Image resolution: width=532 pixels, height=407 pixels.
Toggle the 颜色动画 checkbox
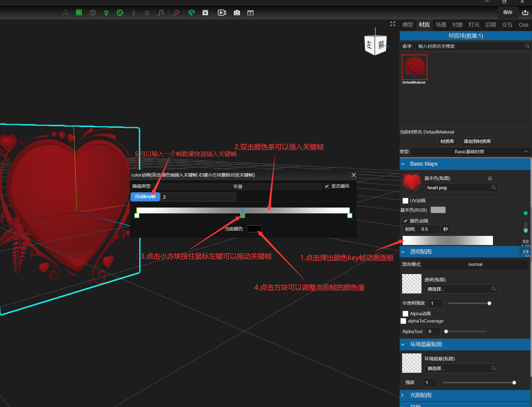(405, 221)
